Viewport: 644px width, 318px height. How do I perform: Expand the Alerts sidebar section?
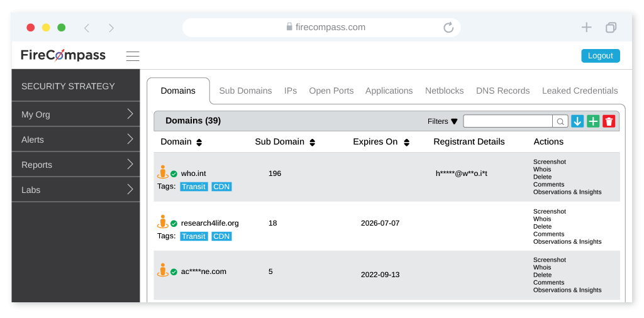(76, 140)
